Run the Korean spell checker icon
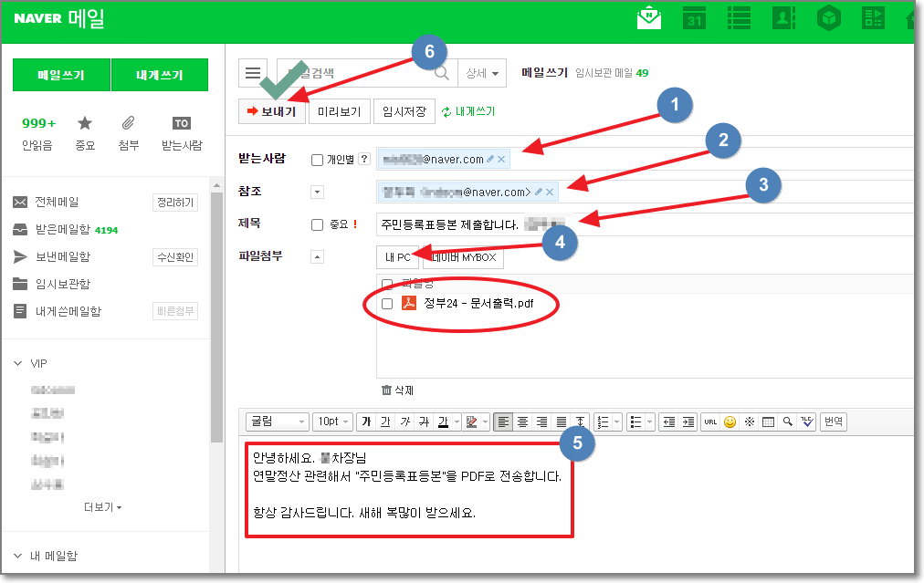924x583 pixels. coord(807,422)
